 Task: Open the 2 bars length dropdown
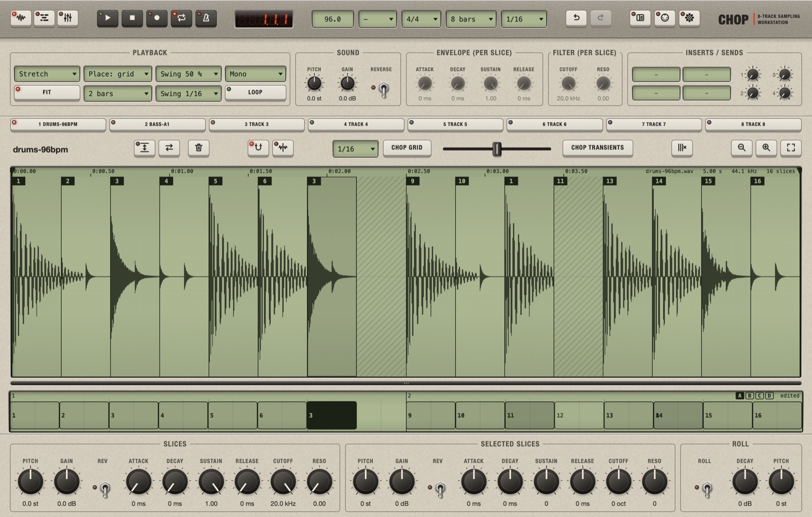tap(118, 93)
